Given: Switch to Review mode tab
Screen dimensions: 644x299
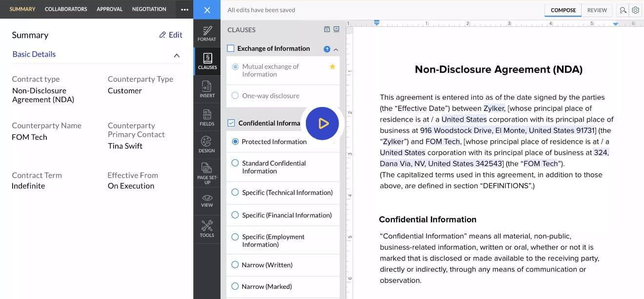Looking at the screenshot, I should coord(597,10).
